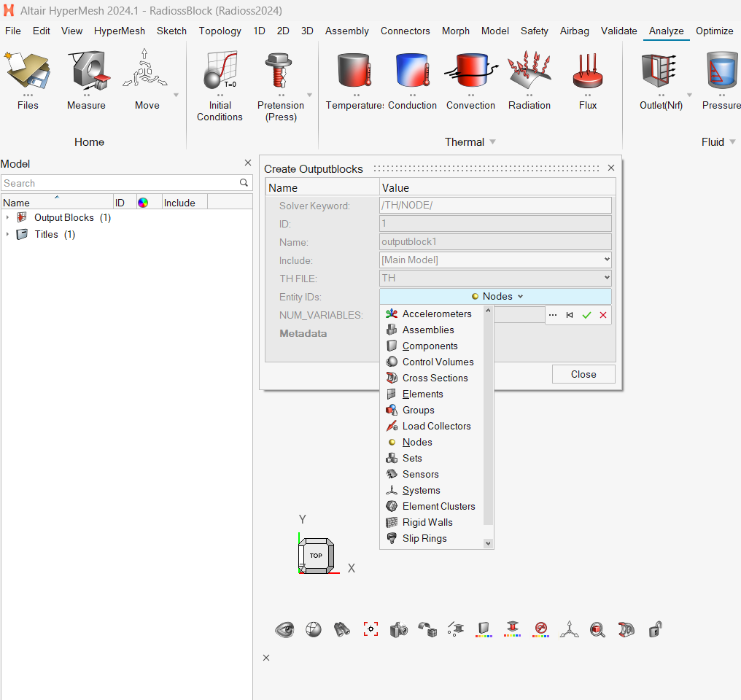This screenshot has width=741, height=700.
Task: Open the Pretension tool dropdown arrow
Action: click(309, 95)
